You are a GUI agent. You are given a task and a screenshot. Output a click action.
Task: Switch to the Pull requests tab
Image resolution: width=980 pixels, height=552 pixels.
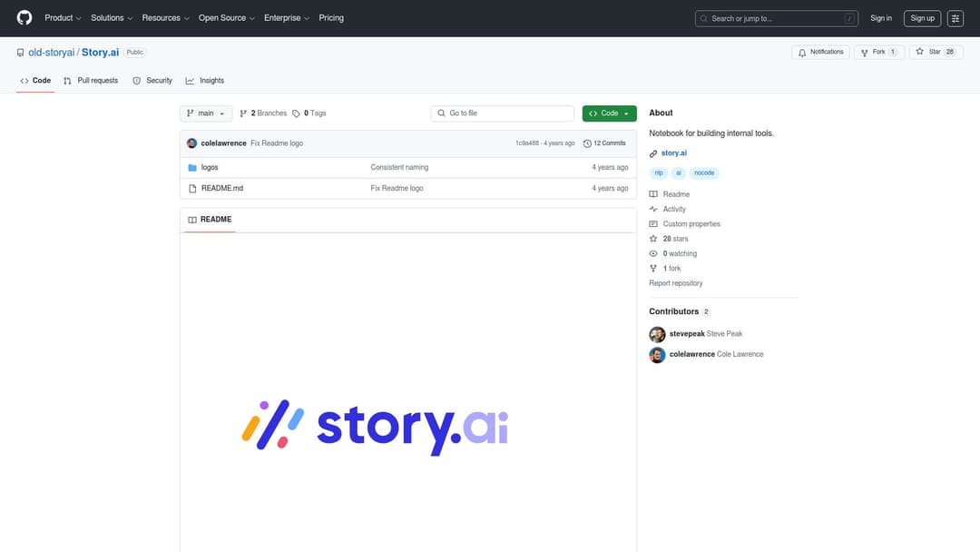tap(91, 81)
